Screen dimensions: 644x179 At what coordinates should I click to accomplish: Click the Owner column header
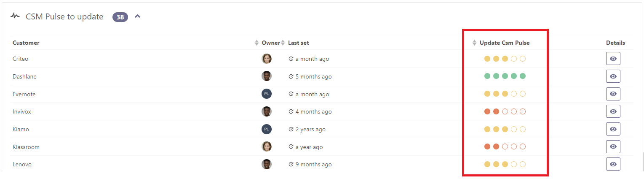(x=270, y=43)
